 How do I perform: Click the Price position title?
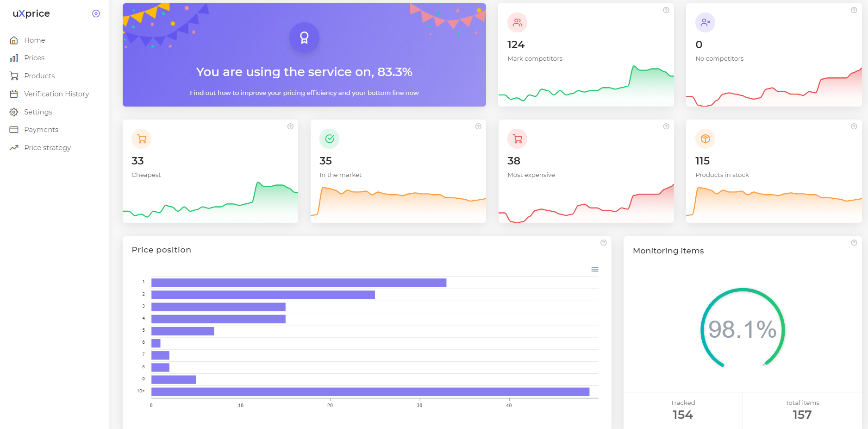161,250
